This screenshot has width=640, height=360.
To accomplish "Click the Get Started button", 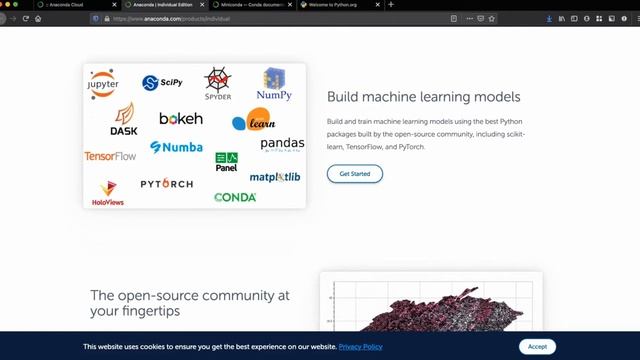I will pyautogui.click(x=355, y=174).
